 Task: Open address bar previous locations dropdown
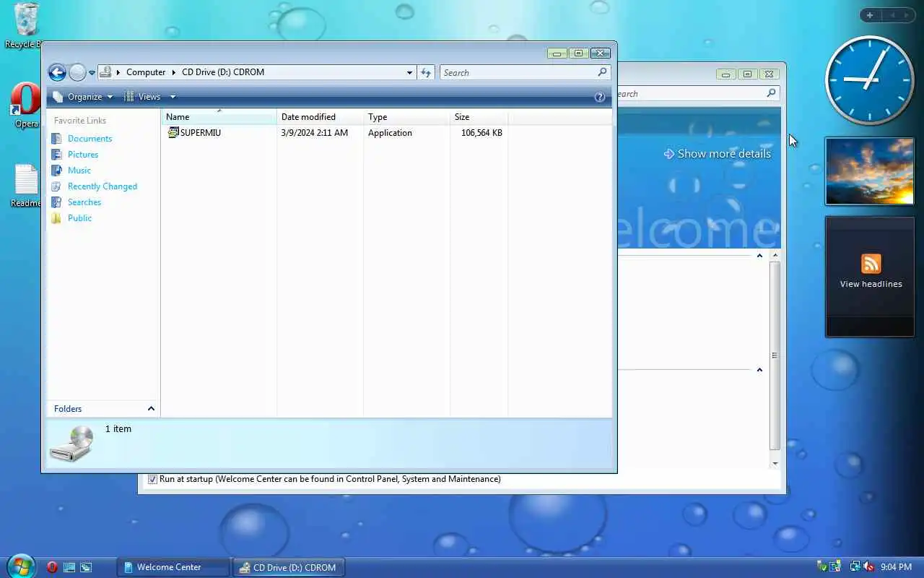point(409,72)
